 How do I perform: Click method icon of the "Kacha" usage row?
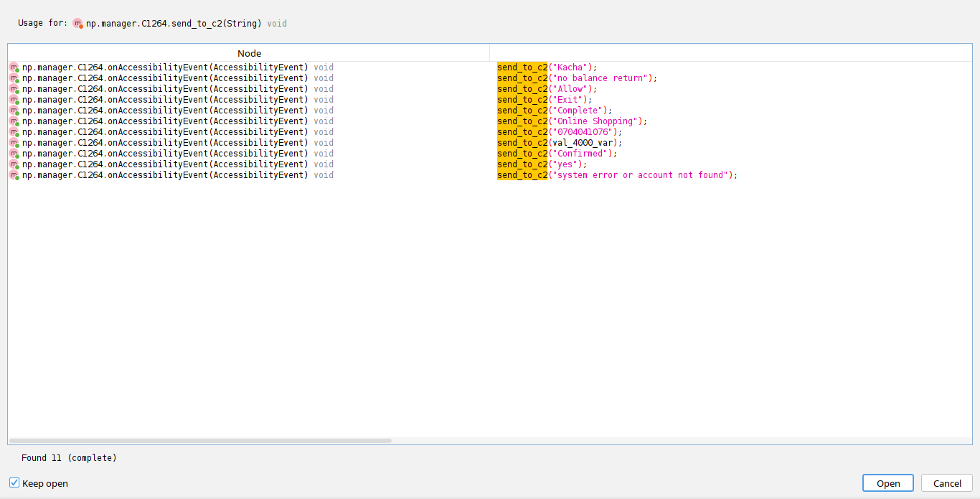(x=14, y=67)
